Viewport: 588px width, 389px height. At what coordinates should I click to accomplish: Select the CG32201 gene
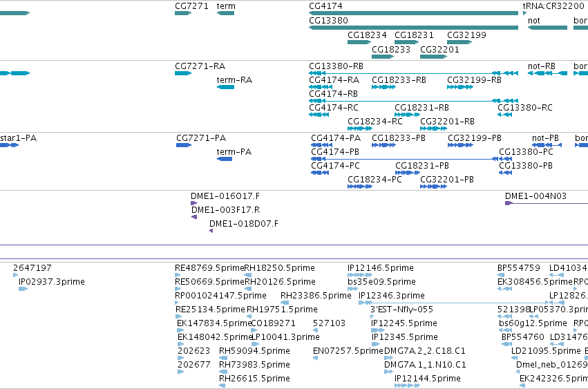[433, 57]
